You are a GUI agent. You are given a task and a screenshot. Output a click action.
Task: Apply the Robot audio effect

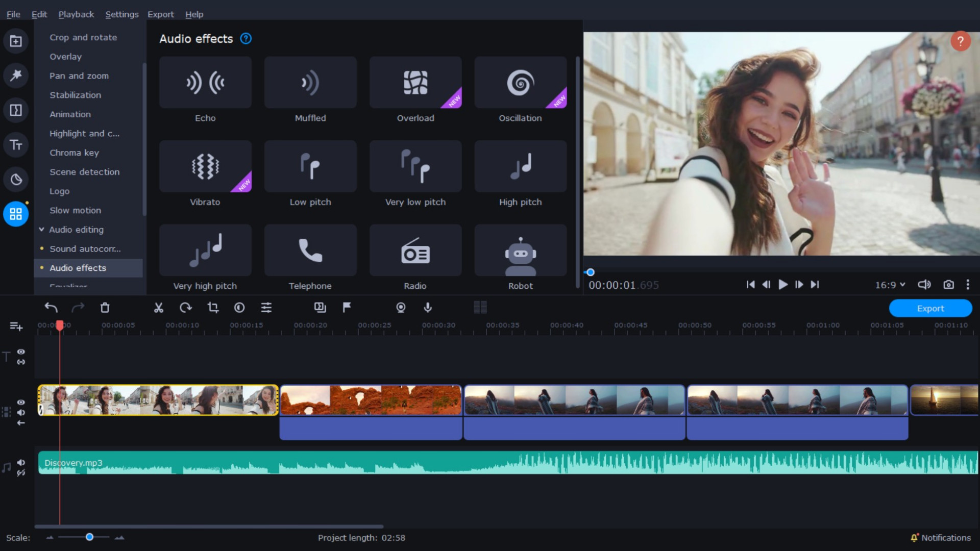(x=520, y=258)
